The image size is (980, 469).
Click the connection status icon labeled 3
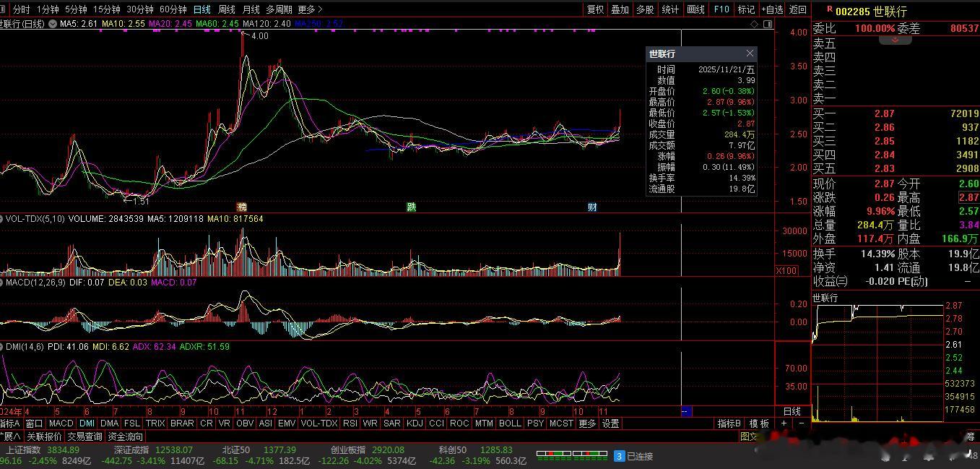[619, 456]
